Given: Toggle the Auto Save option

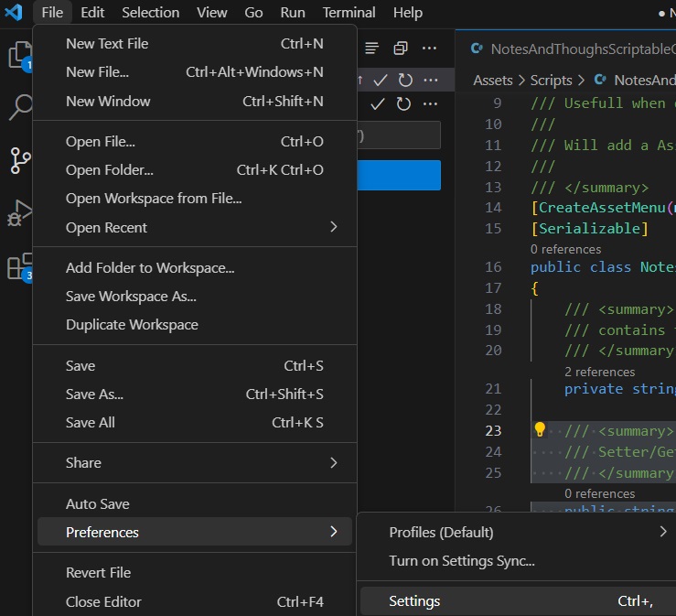Looking at the screenshot, I should click(x=98, y=503).
